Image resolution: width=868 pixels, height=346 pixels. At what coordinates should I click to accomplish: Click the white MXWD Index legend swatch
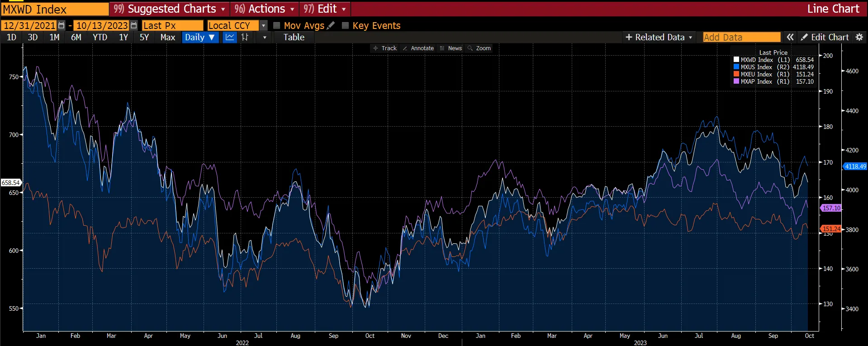736,60
